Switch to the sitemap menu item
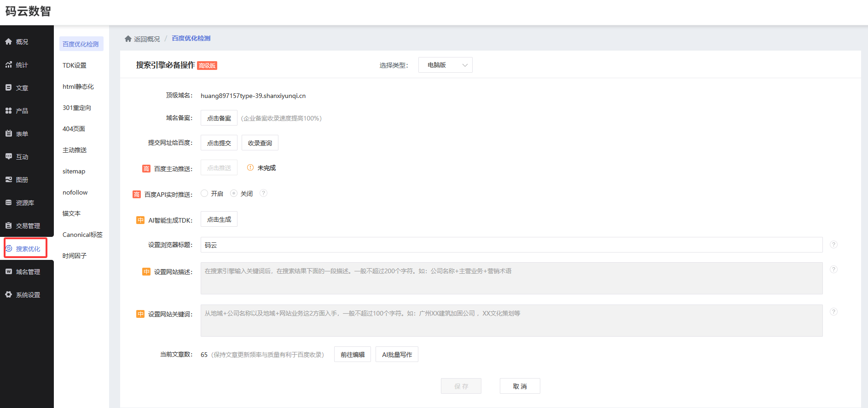The image size is (868, 408). (x=74, y=171)
